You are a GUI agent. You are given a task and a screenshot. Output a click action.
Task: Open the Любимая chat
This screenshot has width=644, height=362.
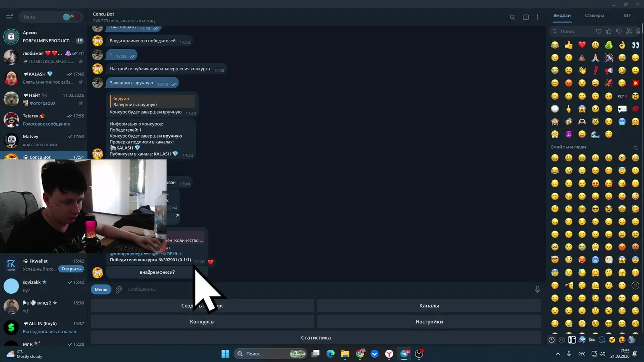coord(44,57)
